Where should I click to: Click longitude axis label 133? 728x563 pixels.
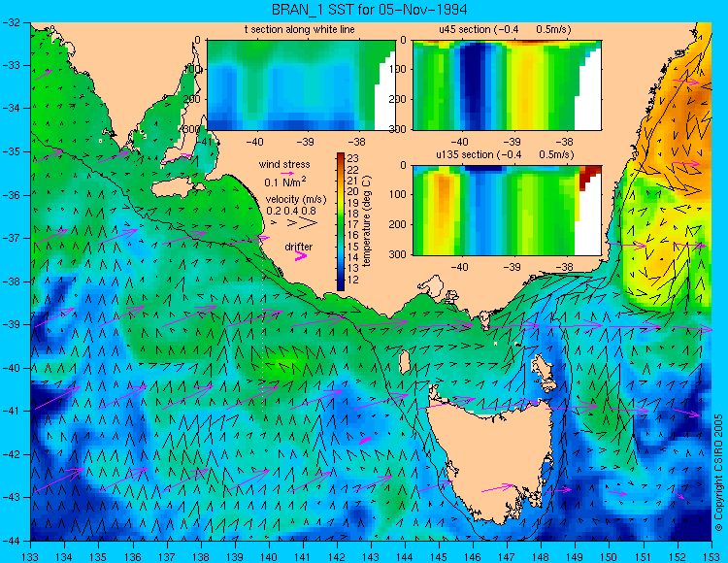tap(31, 557)
